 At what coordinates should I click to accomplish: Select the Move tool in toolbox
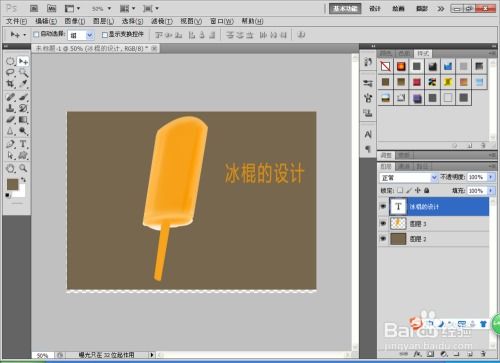tap(23, 61)
